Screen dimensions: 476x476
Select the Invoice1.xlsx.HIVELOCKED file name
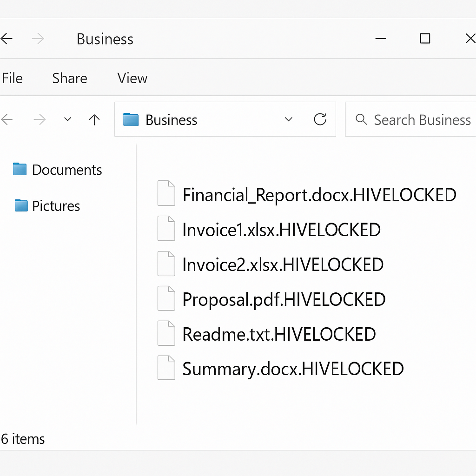[281, 230]
